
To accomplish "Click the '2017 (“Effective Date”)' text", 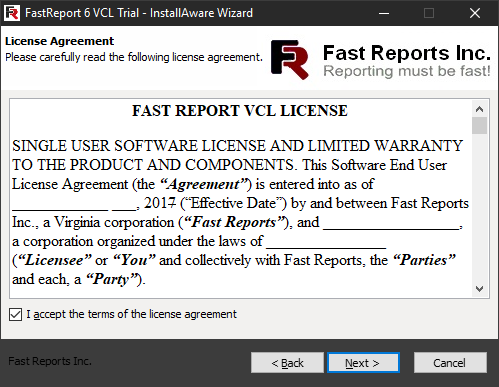I will [215, 203].
